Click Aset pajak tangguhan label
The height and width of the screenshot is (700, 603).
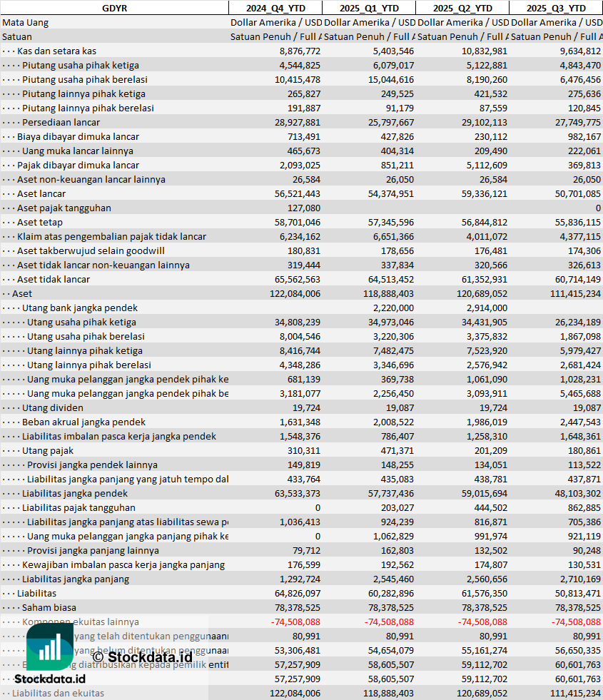point(64,208)
